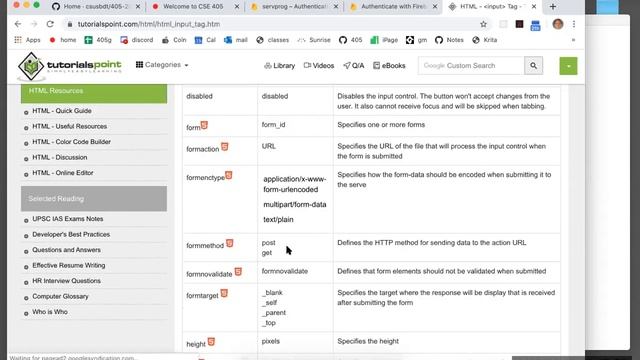The width and height of the screenshot is (640, 360).
Task: Open the mail bookmark
Action: click(x=236, y=40)
